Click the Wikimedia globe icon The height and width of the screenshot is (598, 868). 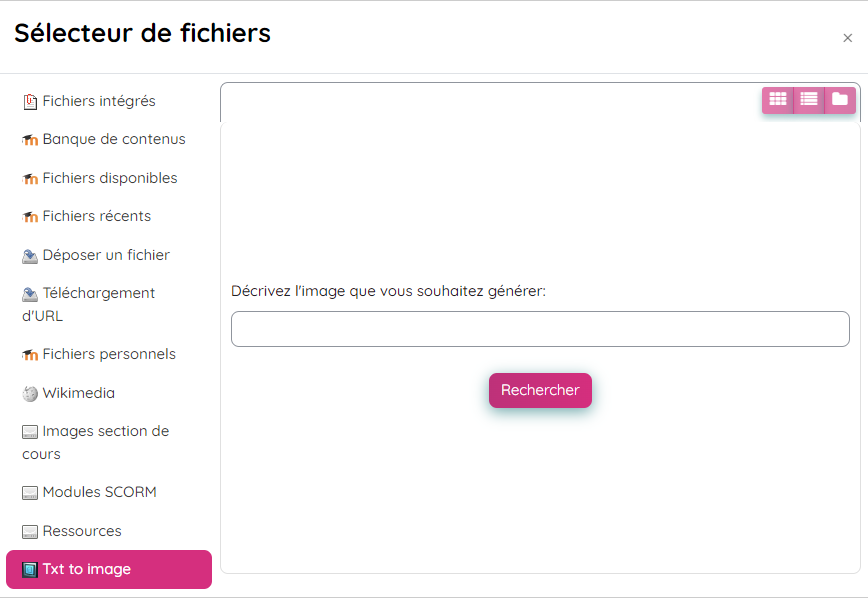click(x=30, y=394)
